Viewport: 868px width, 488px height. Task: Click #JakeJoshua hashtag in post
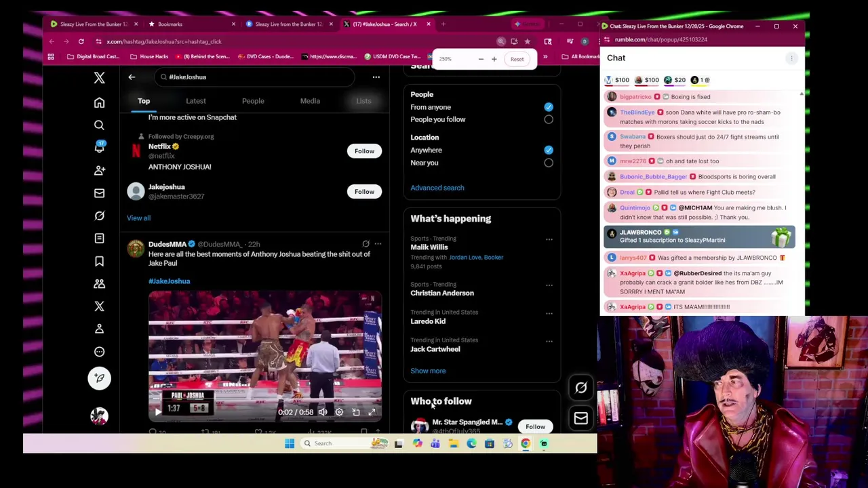click(x=170, y=281)
